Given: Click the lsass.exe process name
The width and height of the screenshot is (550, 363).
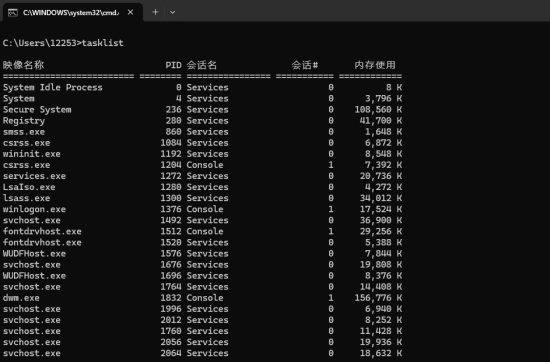Looking at the screenshot, I should pos(26,199).
